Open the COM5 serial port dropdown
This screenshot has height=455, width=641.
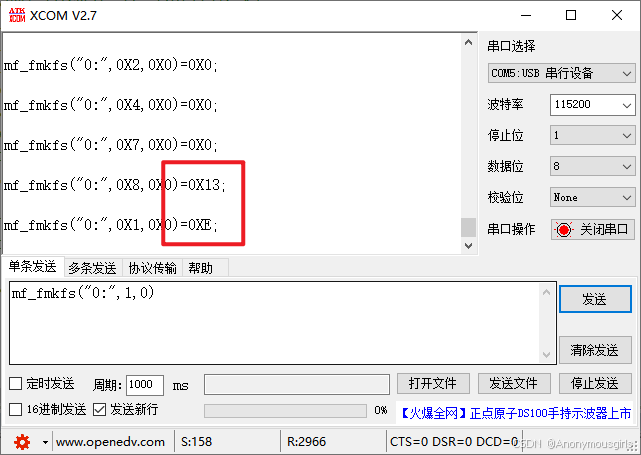tap(561, 73)
